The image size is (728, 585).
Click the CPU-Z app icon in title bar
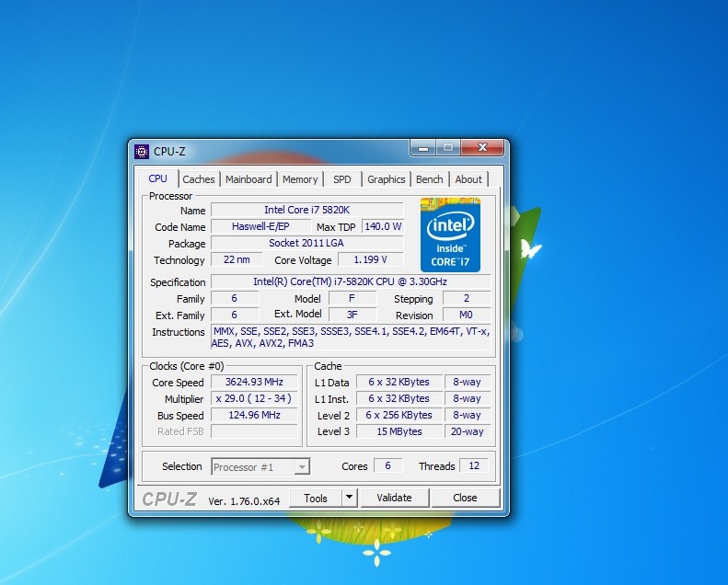(142, 152)
